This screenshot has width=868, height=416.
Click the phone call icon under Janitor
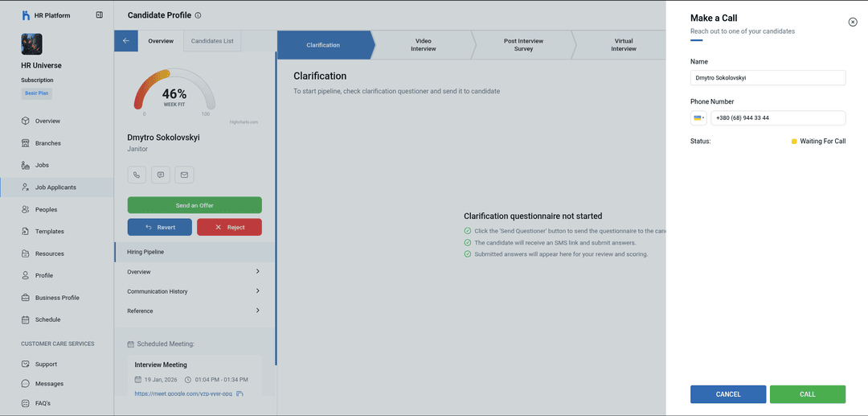coord(137,175)
